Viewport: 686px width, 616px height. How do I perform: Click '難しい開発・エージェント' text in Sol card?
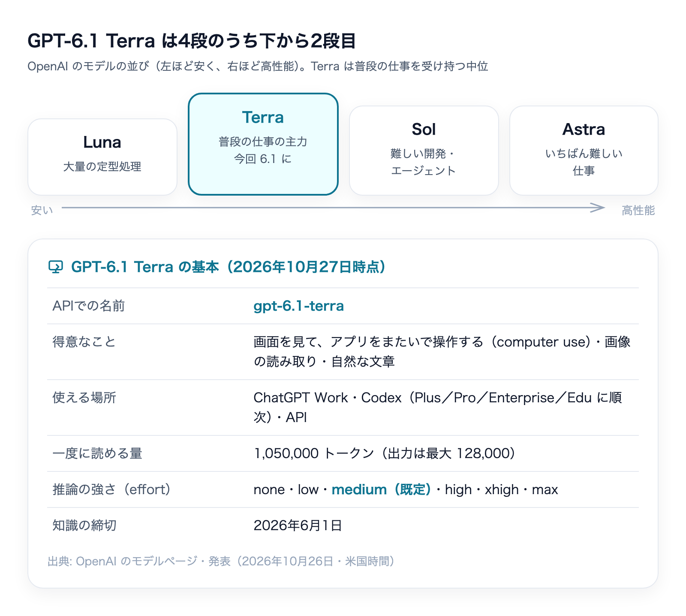(424, 162)
